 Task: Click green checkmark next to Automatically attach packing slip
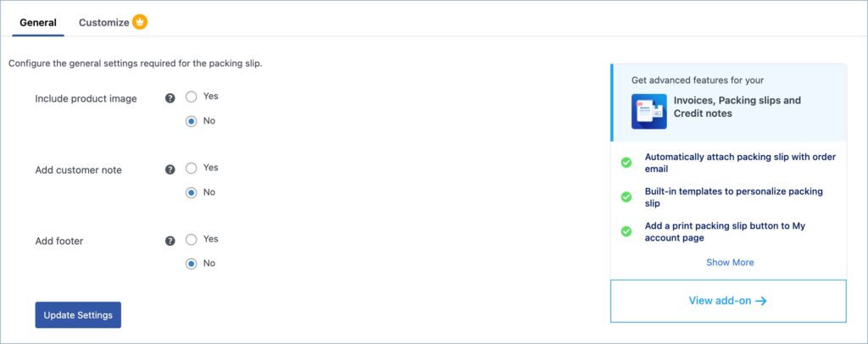coord(626,163)
